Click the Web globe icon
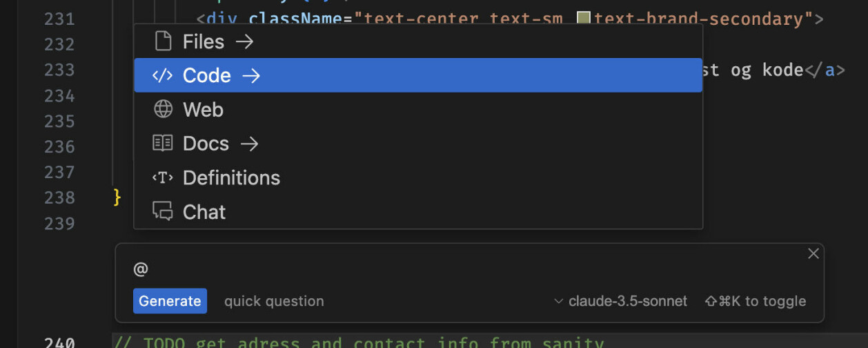The width and height of the screenshot is (868, 348). click(x=163, y=109)
